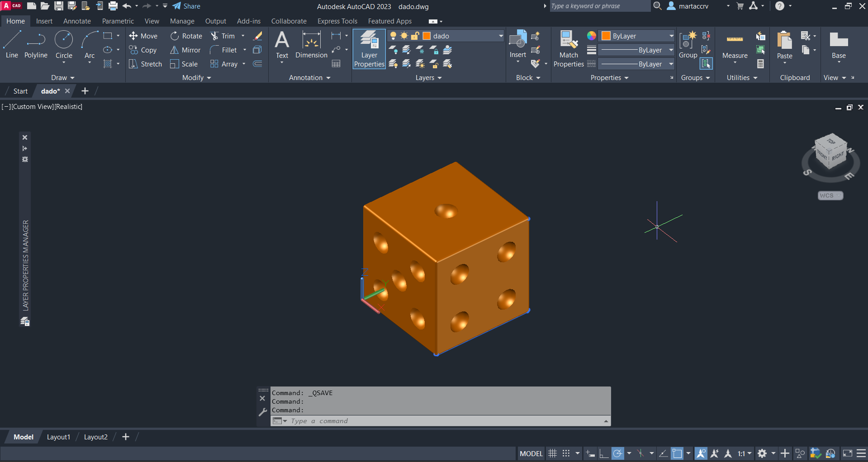The height and width of the screenshot is (462, 868).
Task: Switch to the Start file tab
Action: [20, 91]
